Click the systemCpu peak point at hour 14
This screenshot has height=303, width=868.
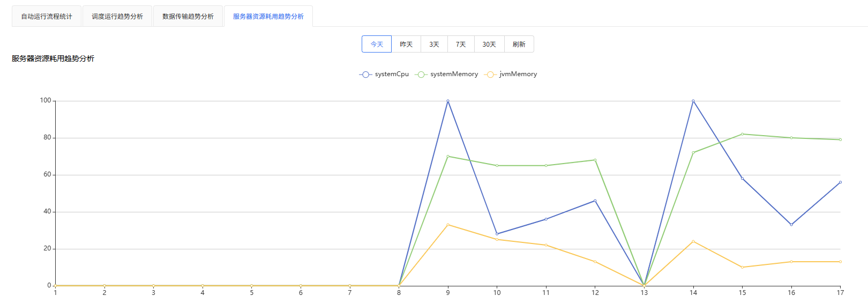(693, 101)
